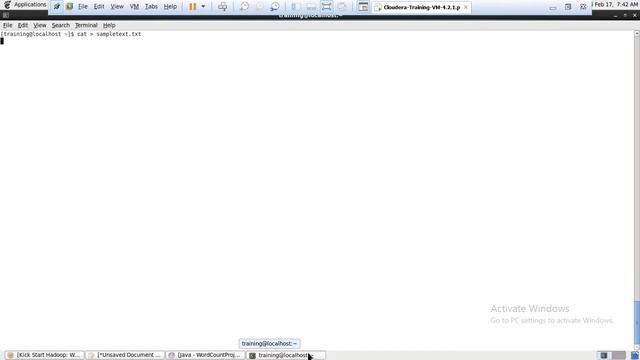The width and height of the screenshot is (640, 360).
Task: Close the Cloudera-Training-VM tab
Action: pos(466,7)
